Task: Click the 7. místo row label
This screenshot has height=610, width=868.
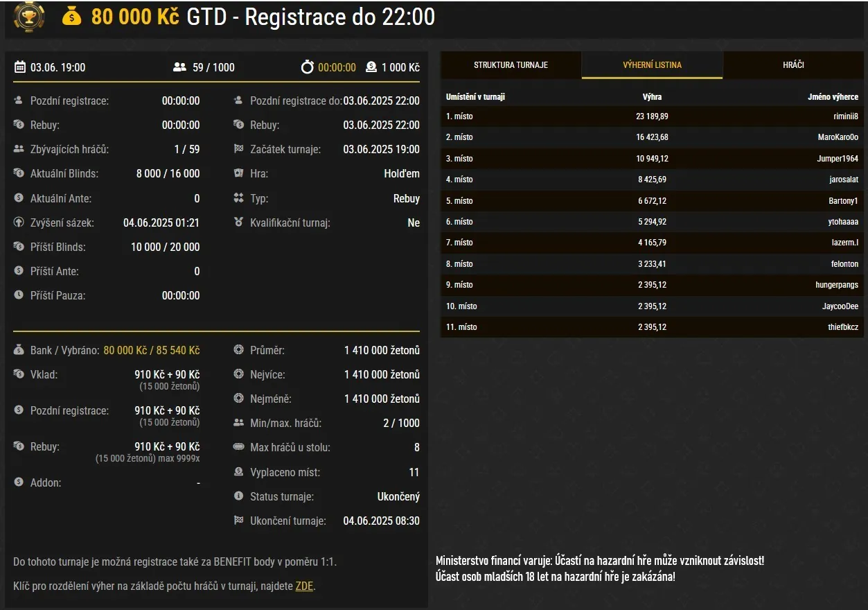Action: 459,243
